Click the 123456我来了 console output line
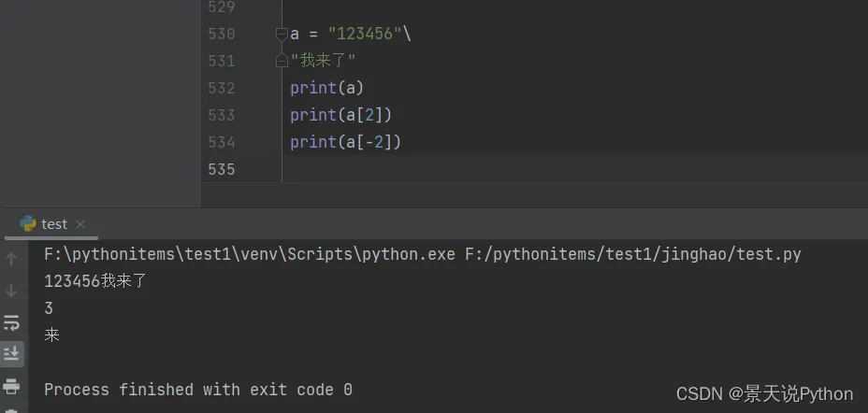The width and height of the screenshot is (868, 413). (x=95, y=281)
